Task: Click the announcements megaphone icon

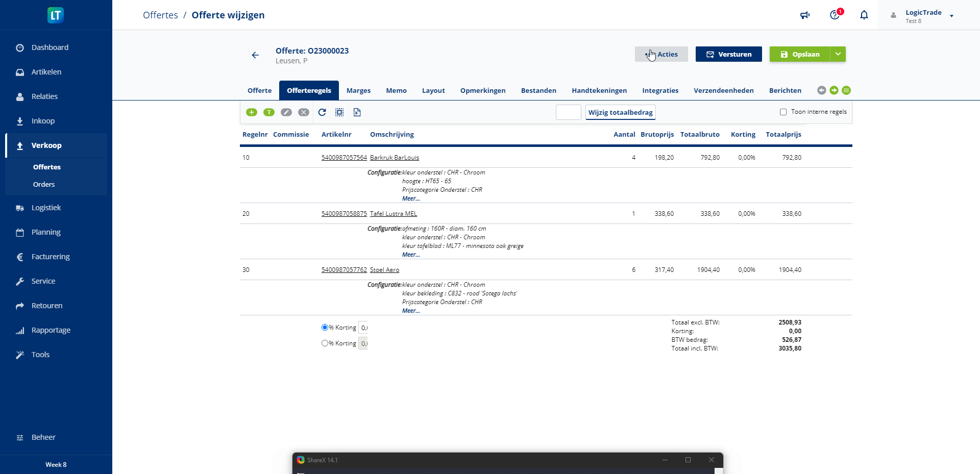Action: [805, 15]
